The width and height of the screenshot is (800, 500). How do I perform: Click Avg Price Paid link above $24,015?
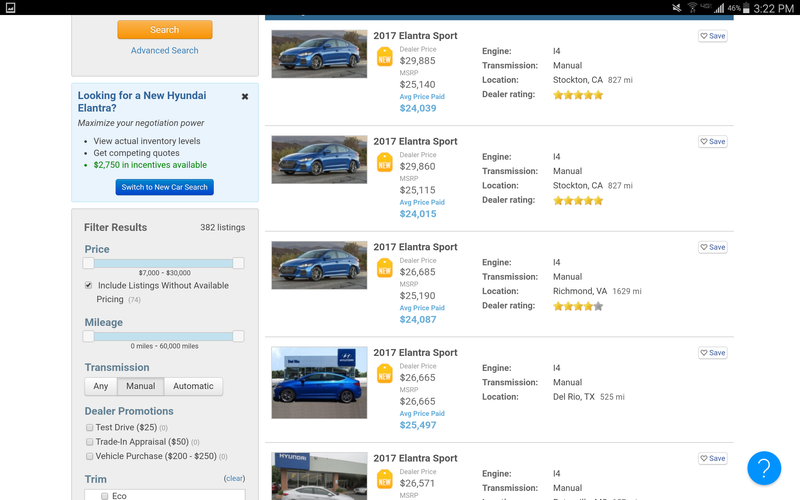422,202
